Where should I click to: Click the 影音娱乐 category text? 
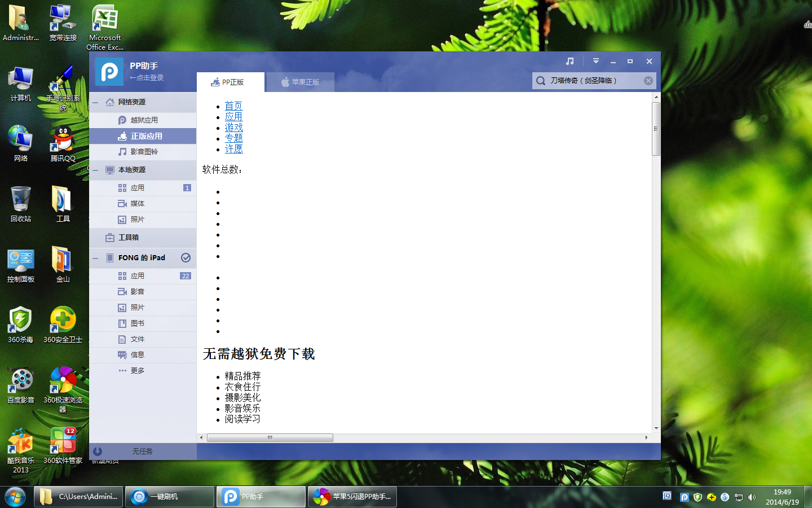click(x=242, y=408)
